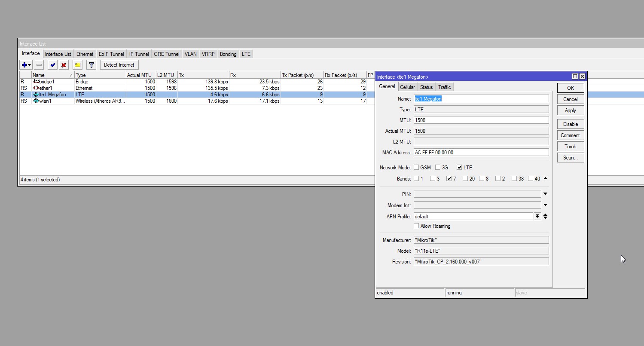Click the yellow Comment note icon
The width and height of the screenshot is (644, 346).
pyautogui.click(x=77, y=65)
